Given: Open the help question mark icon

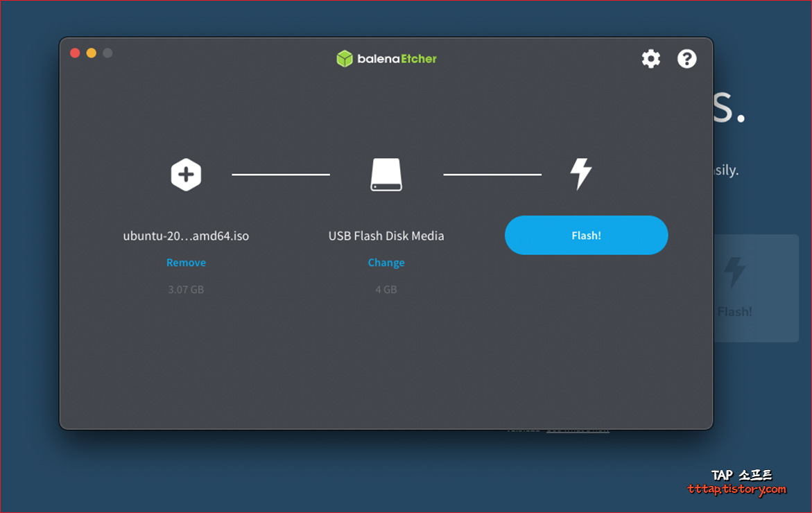Looking at the screenshot, I should pos(686,58).
